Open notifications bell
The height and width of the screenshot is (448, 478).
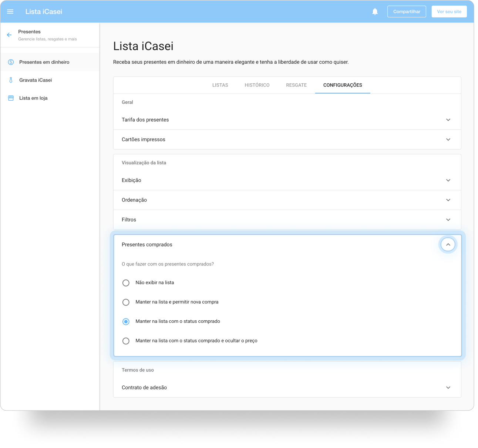[375, 11]
